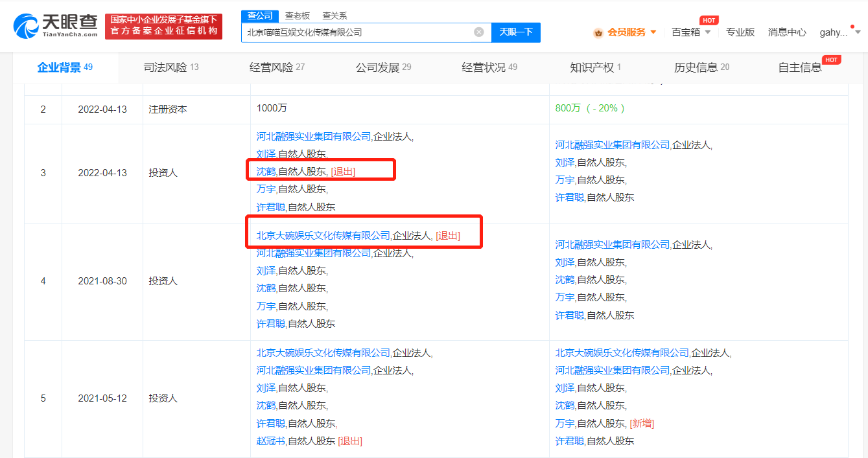Image resolution: width=868 pixels, height=458 pixels.
Task: Go to the 公司发展 tab
Action: click(383, 67)
